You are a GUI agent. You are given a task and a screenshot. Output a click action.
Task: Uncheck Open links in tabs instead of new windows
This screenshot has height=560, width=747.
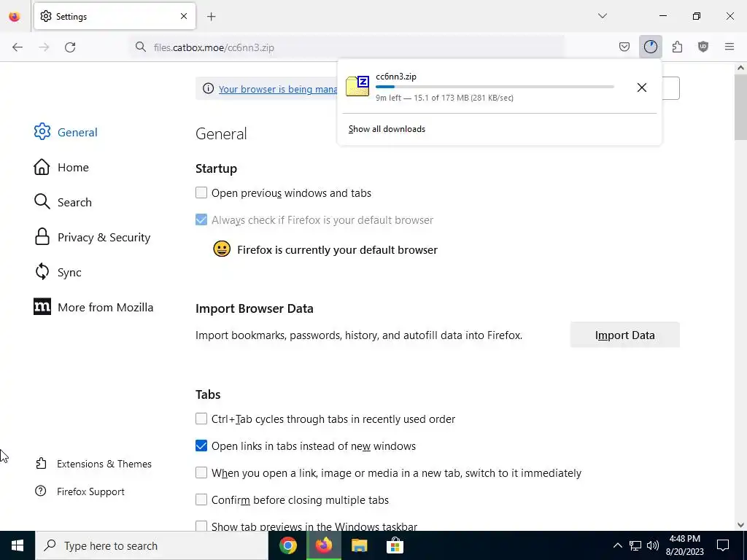click(x=201, y=446)
